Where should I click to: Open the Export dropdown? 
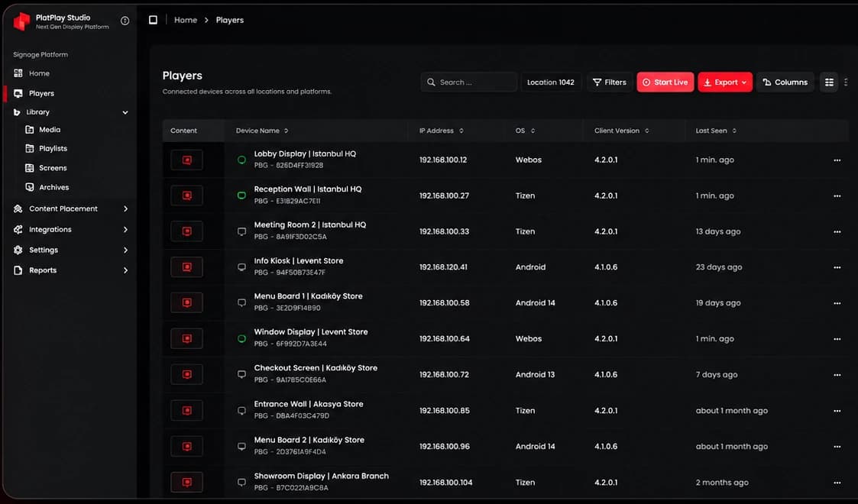725,82
